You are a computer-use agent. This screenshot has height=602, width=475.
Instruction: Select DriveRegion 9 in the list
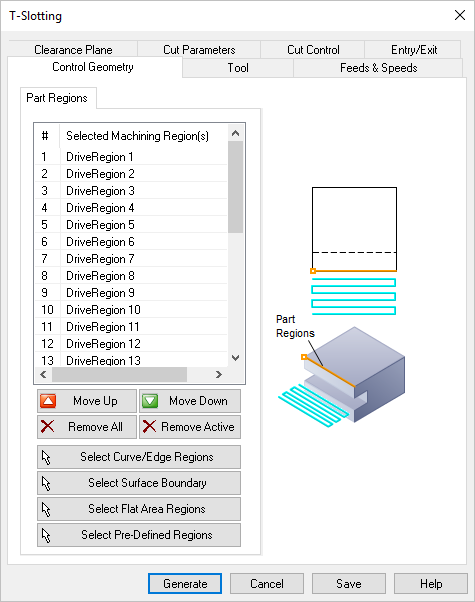tap(131, 293)
